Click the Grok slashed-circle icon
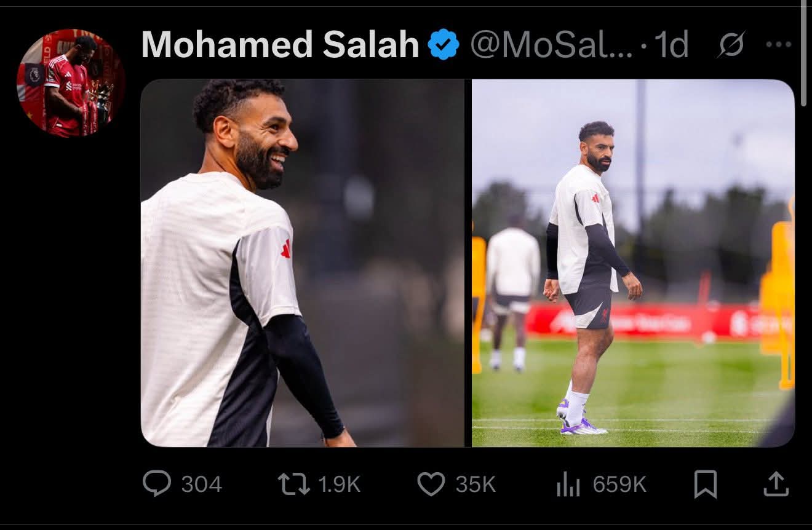Image resolution: width=812 pixels, height=530 pixels. coord(731,44)
